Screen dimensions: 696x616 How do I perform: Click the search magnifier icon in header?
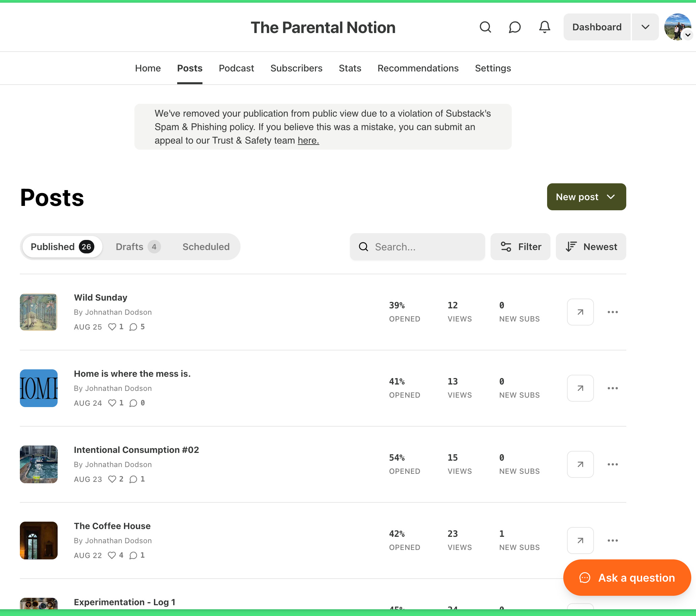pyautogui.click(x=485, y=27)
